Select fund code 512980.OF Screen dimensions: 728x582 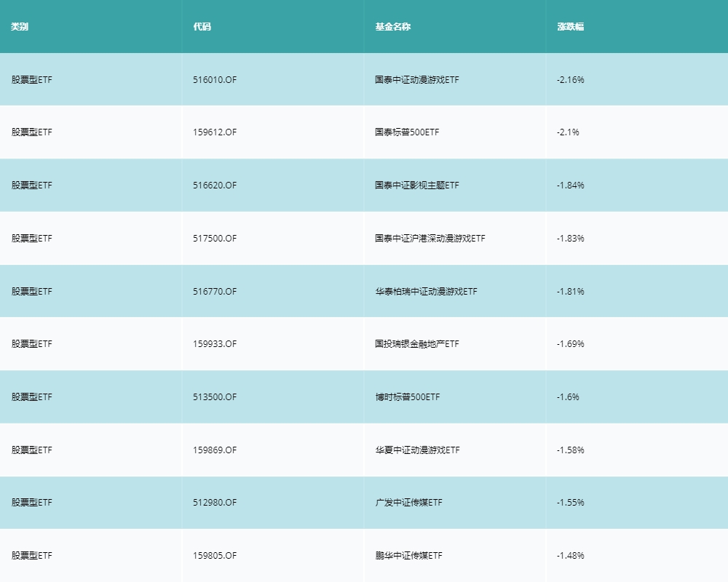(215, 503)
